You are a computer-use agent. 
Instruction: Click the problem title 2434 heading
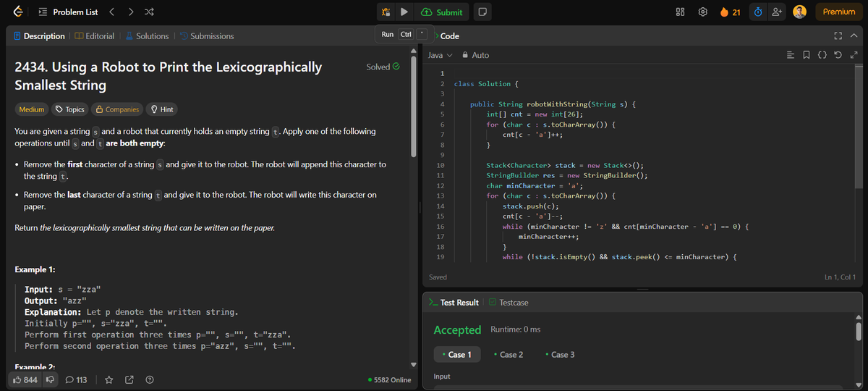(169, 76)
